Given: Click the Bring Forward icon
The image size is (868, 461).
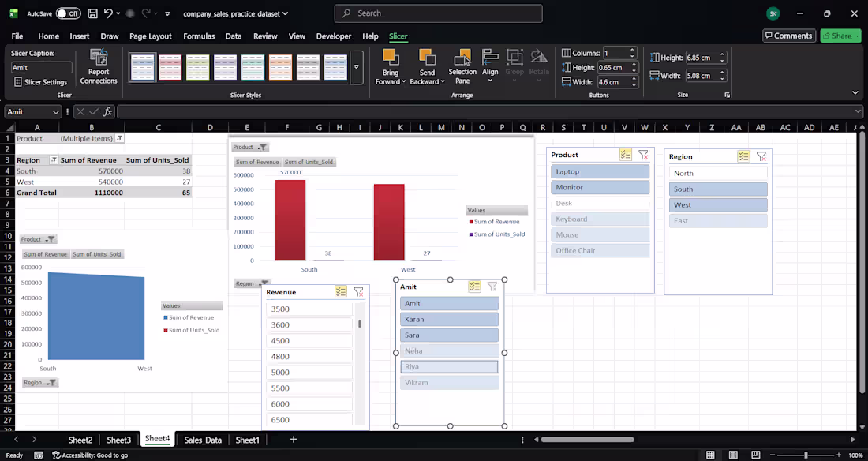Looking at the screenshot, I should pyautogui.click(x=389, y=57).
